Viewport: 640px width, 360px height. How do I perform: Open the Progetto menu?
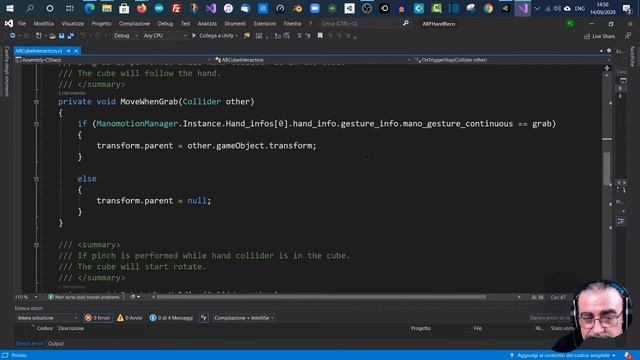pos(101,24)
